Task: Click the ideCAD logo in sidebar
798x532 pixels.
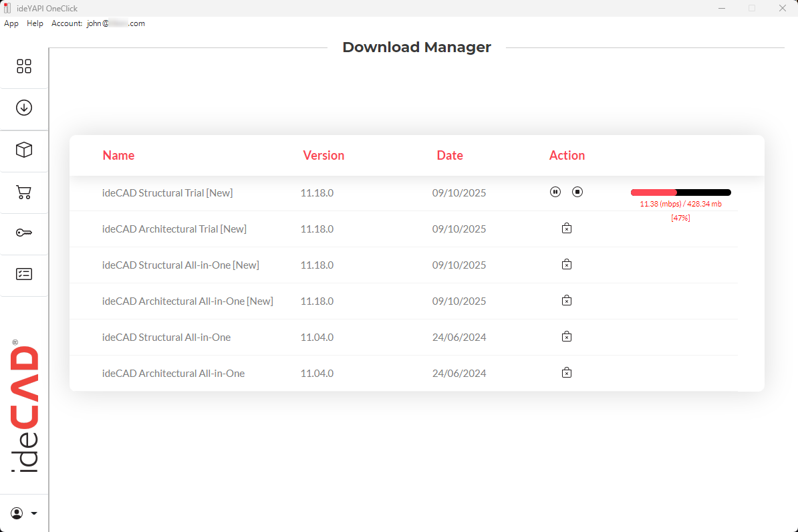Action: [24, 407]
